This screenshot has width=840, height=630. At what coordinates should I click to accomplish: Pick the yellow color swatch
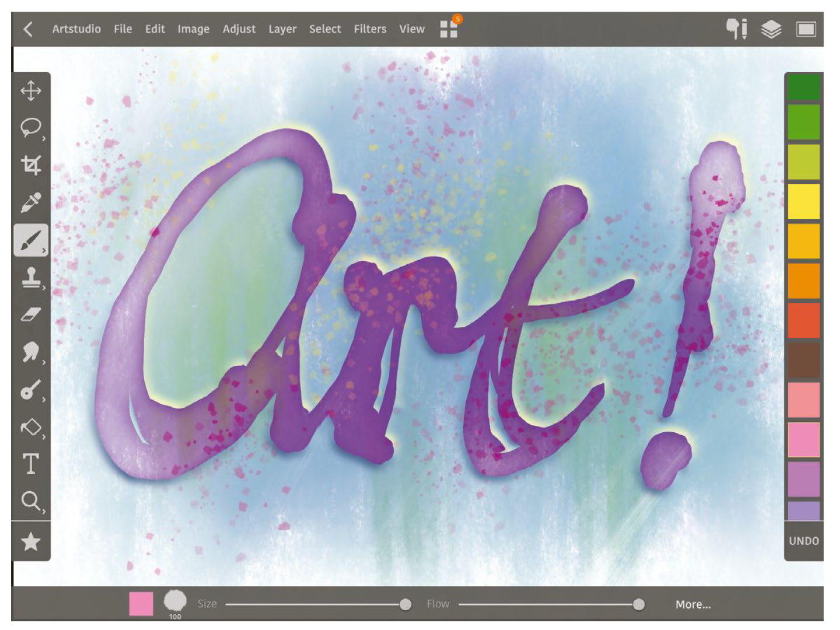click(804, 201)
